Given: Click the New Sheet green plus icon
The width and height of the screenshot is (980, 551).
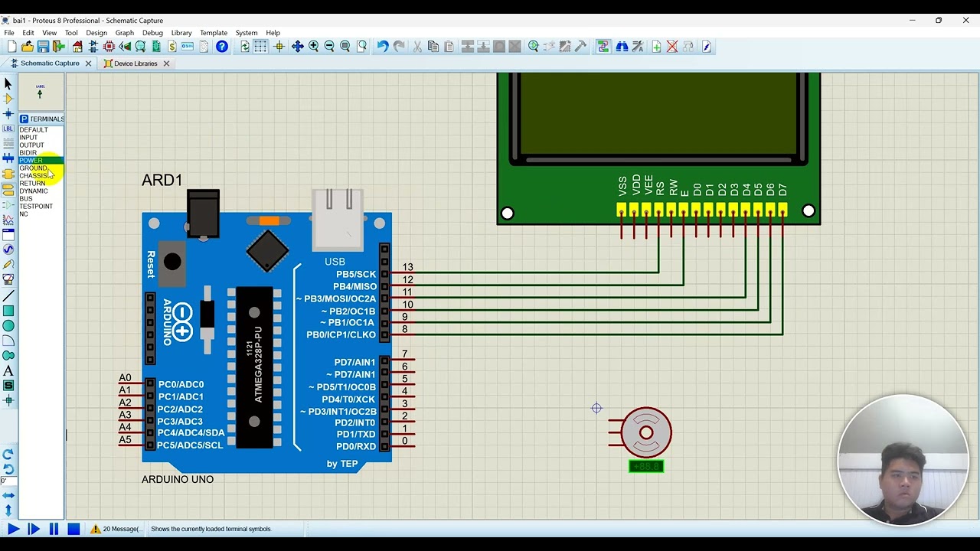Looking at the screenshot, I should [x=656, y=47].
